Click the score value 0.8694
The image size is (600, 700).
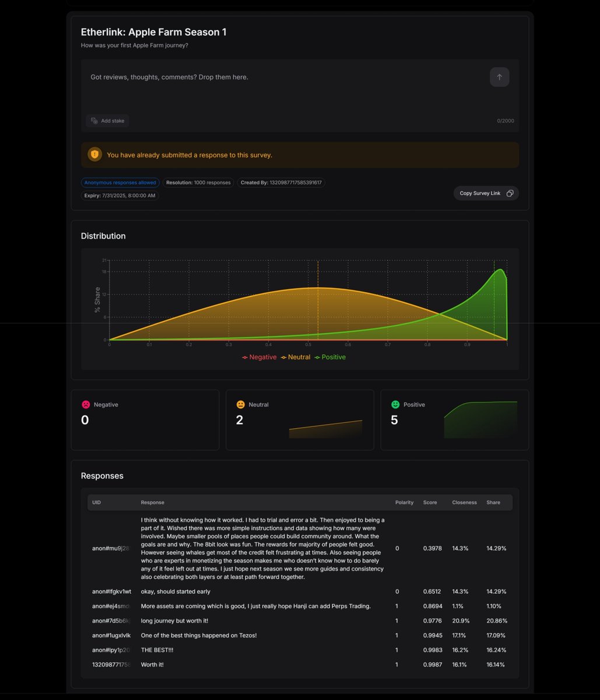[x=432, y=606]
